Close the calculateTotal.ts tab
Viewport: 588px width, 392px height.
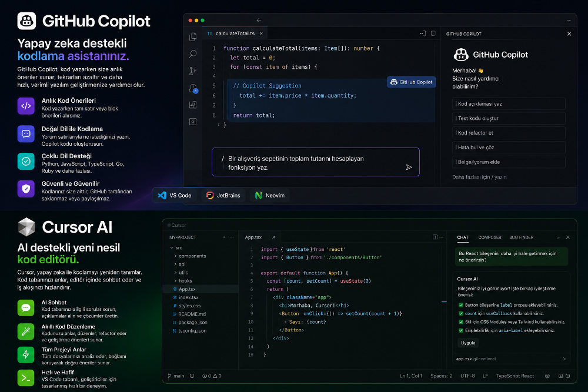coord(261,33)
